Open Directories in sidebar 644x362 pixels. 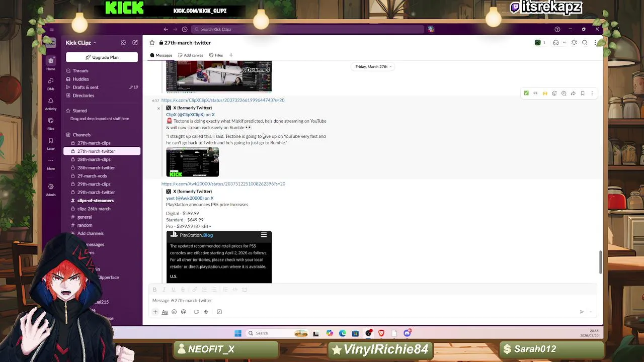tap(83, 96)
